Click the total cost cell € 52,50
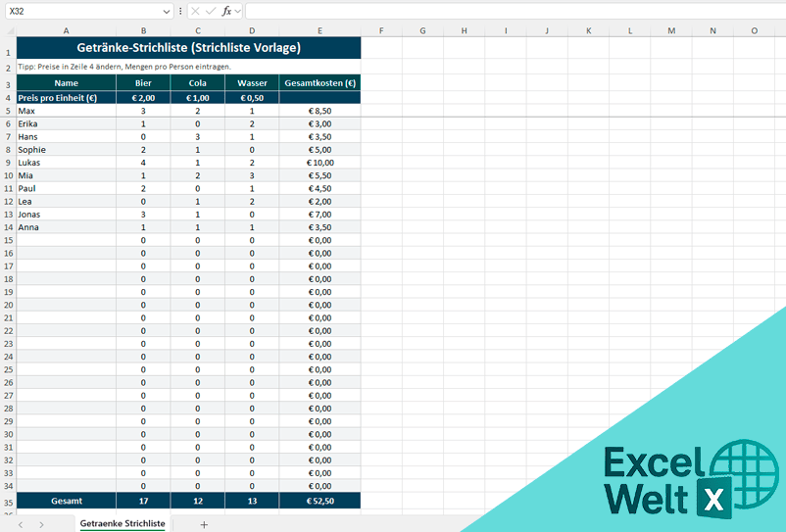Image resolution: width=786 pixels, height=532 pixels. point(319,501)
